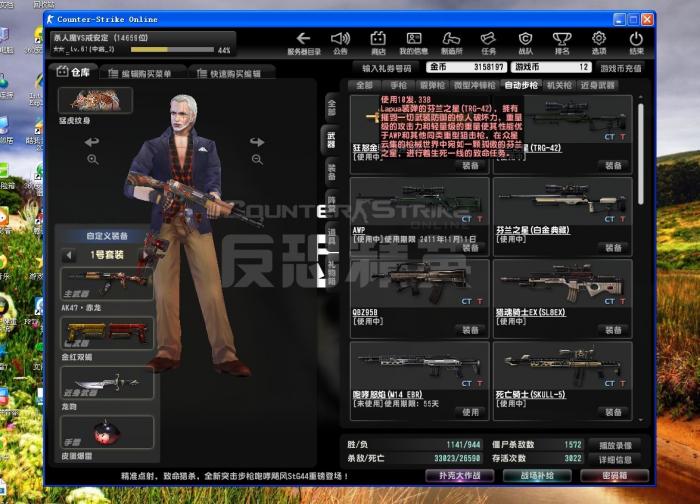This screenshot has width=700, height=504.
Task: Open the 死亡骑士 (SKULL-5) name link
Action: 530,395
